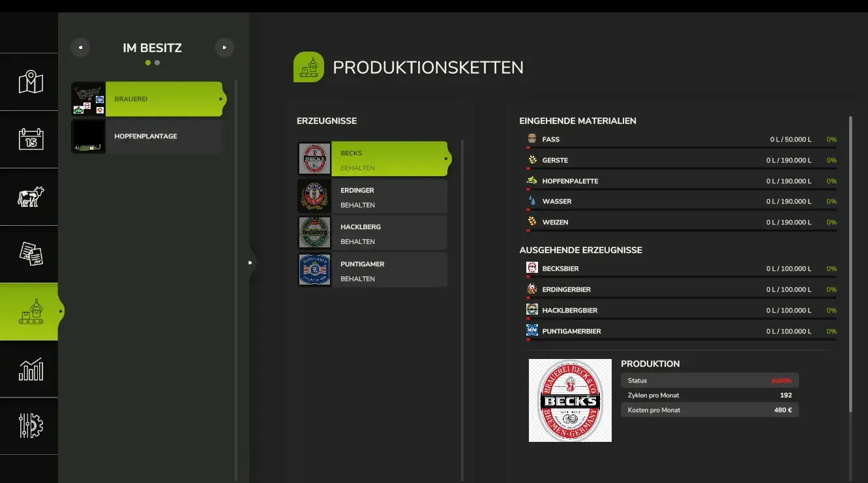Select the second page indicator dot
Screen dimensions: 868x483
[x=157, y=63]
